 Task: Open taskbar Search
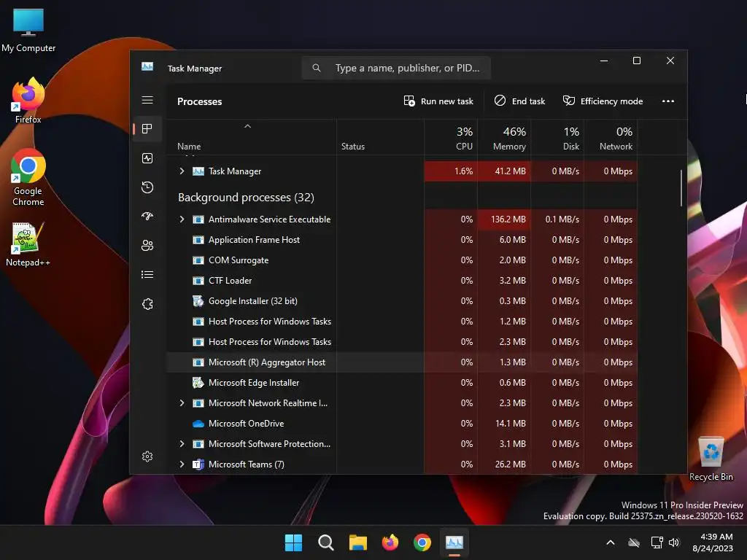pos(326,542)
